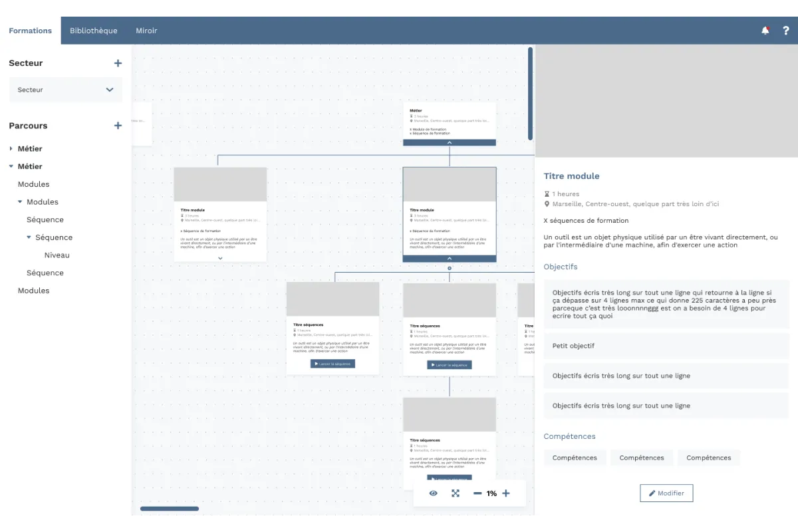Add a new Secteur with the plus icon

pyautogui.click(x=118, y=63)
